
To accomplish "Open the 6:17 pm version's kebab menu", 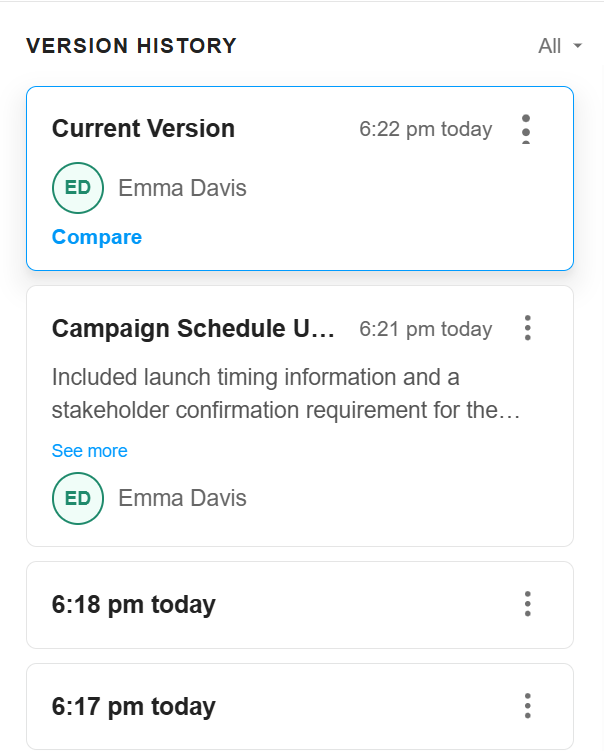I will coord(527,705).
